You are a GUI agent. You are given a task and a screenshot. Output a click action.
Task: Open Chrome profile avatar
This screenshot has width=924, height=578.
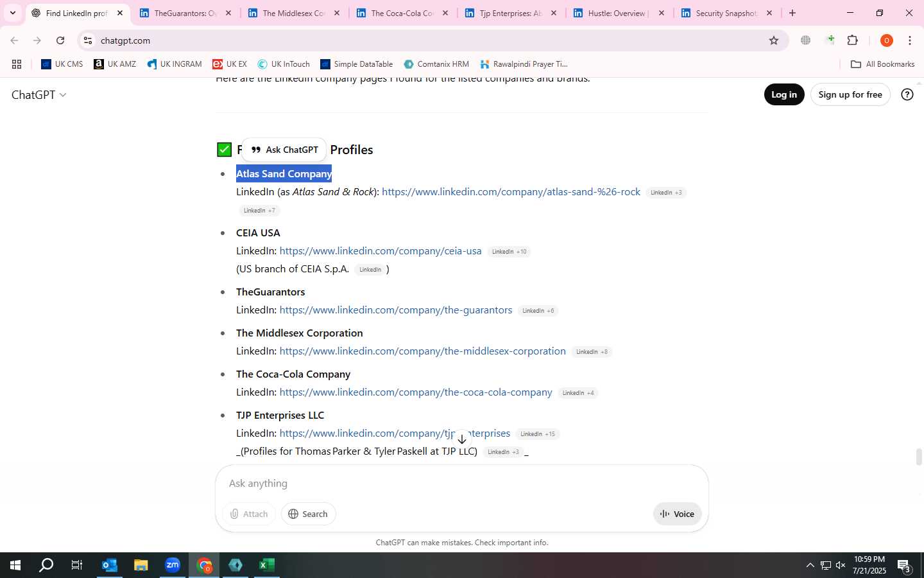click(x=887, y=40)
